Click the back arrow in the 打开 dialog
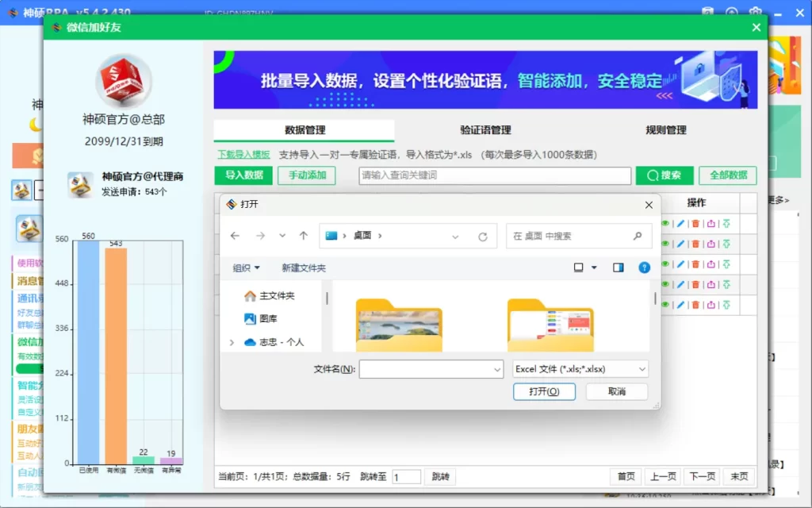The image size is (812, 508). coord(235,236)
